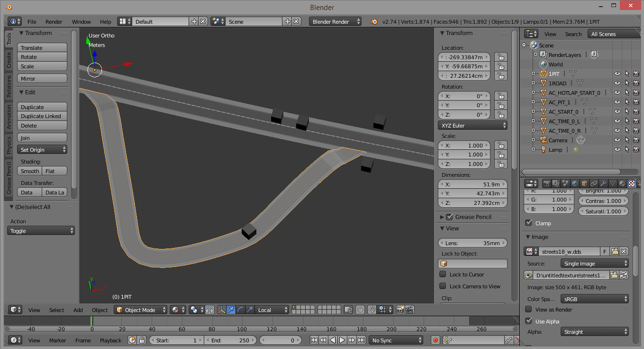Screen dimensions: 644x349
Task: Click the lock icon next to Location X
Action: pyautogui.click(x=500, y=57)
